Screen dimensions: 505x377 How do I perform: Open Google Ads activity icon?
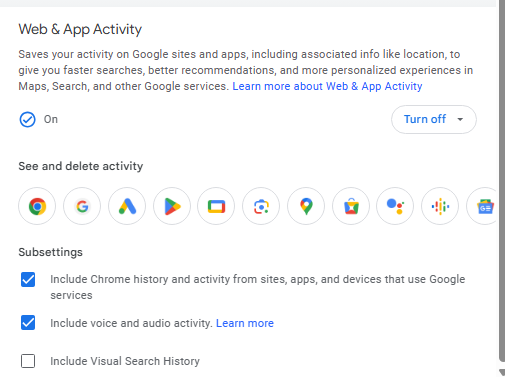click(127, 206)
